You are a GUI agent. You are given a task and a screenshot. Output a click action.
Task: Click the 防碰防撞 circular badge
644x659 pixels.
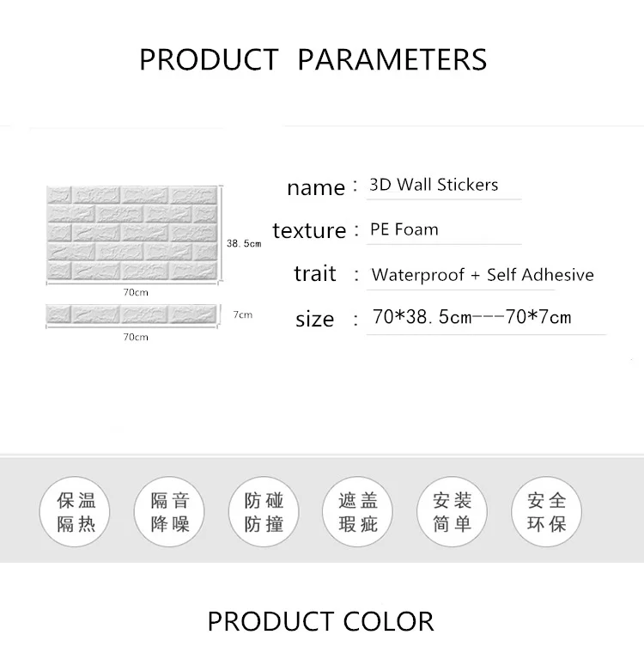coord(264,511)
